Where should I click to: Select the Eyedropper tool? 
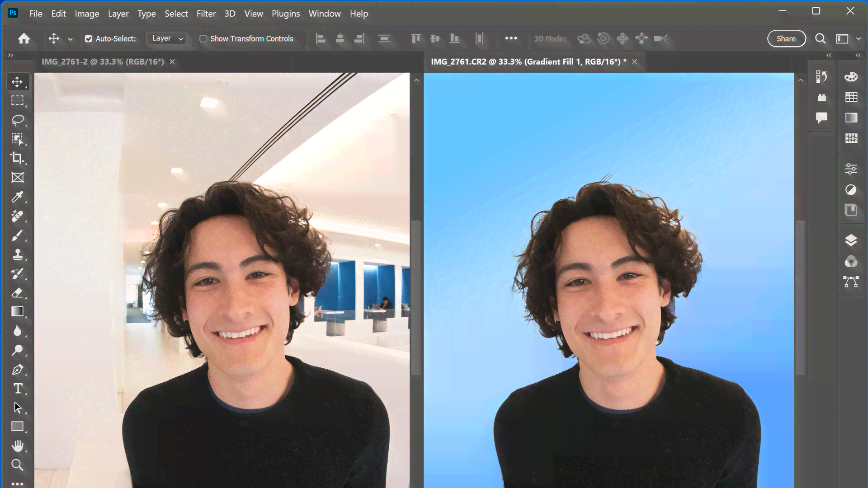pyautogui.click(x=17, y=197)
